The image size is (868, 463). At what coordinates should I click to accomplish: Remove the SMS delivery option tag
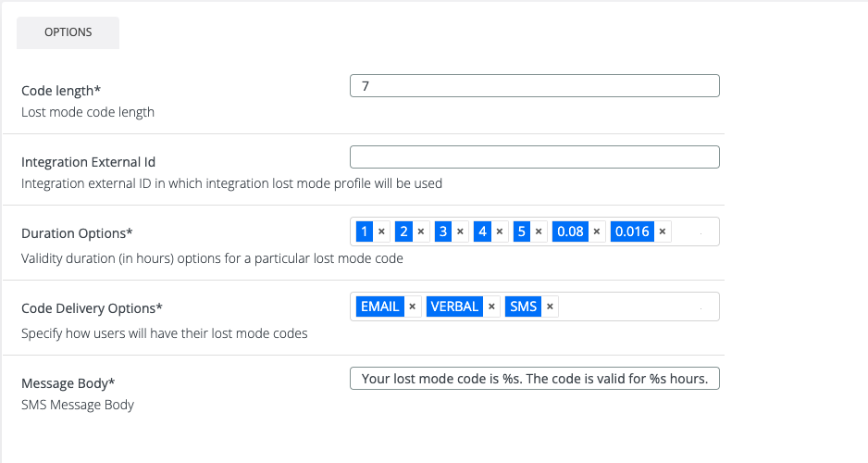tap(550, 307)
